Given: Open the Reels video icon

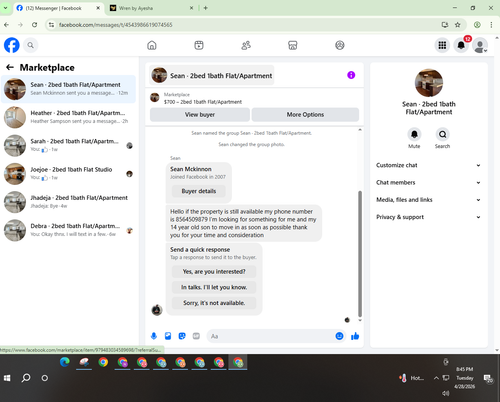Looking at the screenshot, I should click(199, 45).
